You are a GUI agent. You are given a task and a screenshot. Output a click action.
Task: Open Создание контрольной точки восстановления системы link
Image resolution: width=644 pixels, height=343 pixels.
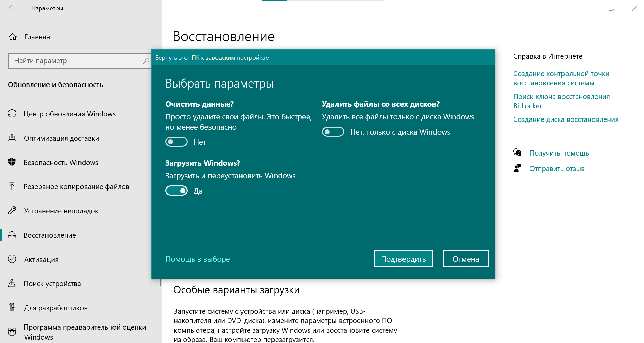(561, 78)
